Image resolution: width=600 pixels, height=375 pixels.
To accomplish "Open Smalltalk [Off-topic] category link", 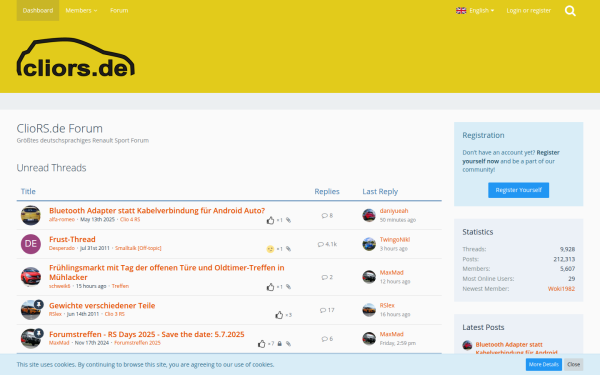I will (138, 248).
